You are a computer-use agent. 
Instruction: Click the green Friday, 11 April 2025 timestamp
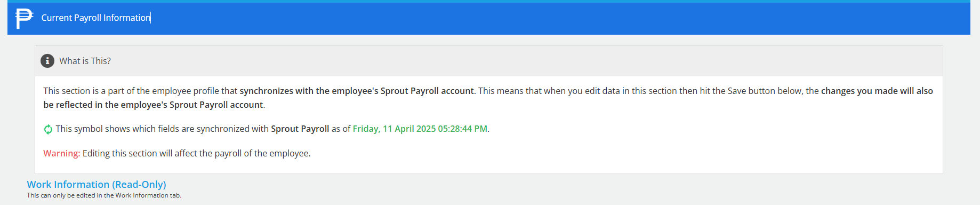tap(420, 129)
